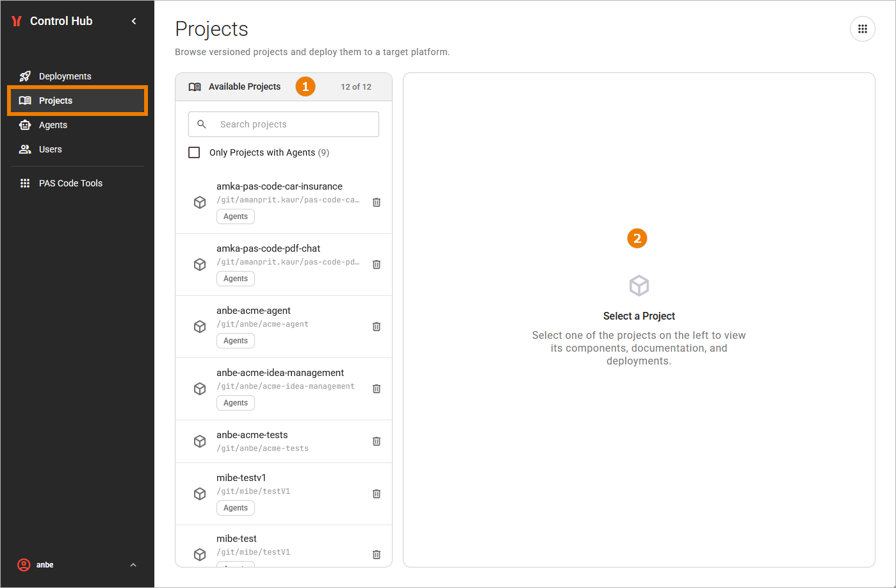Delete the amka-pas-code-car-insurance project via trash icon
The width and height of the screenshot is (896, 588).
click(377, 202)
